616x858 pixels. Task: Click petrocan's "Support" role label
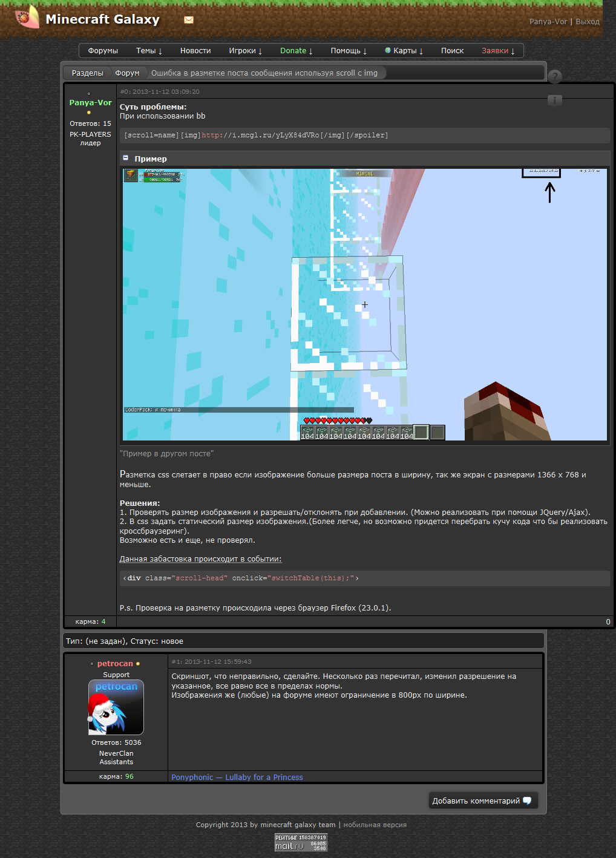coord(116,675)
